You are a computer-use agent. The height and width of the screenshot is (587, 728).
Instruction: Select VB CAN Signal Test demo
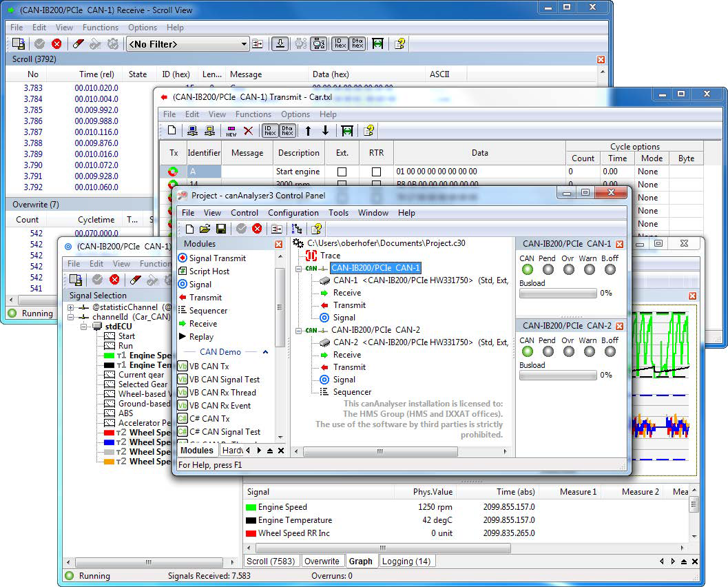click(x=219, y=380)
